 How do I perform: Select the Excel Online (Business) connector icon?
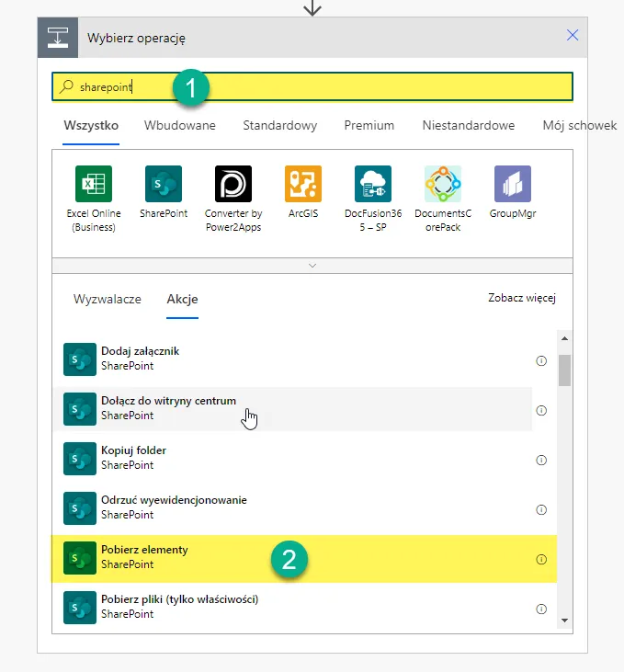tap(93, 184)
